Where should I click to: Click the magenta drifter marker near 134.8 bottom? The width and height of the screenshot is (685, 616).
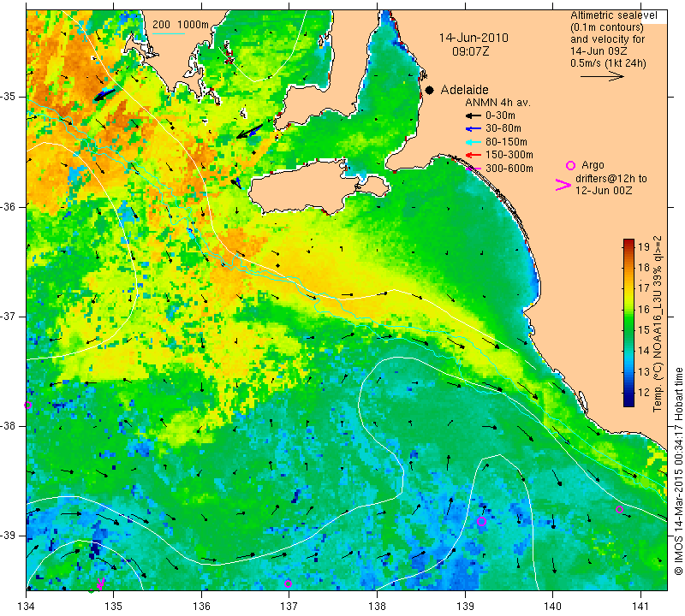(x=100, y=583)
